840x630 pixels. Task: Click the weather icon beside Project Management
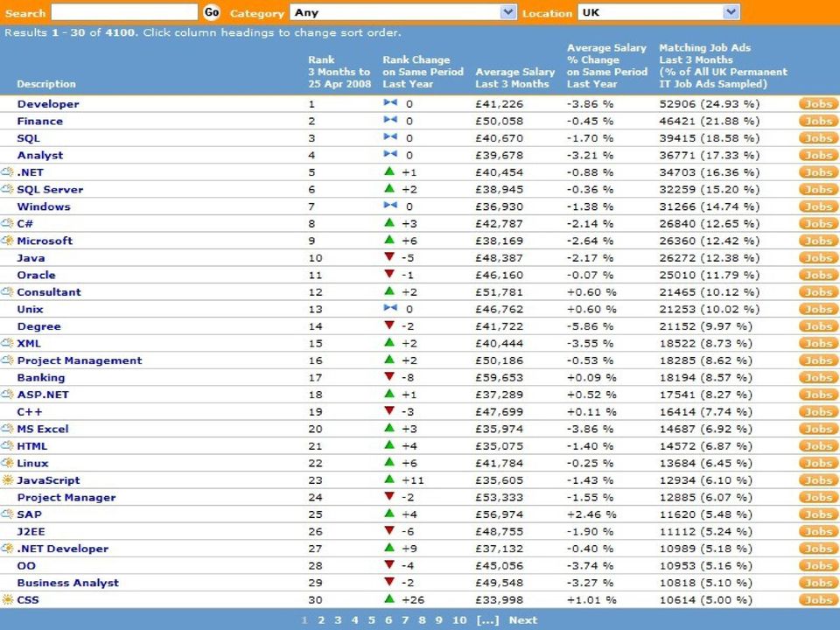click(x=8, y=360)
